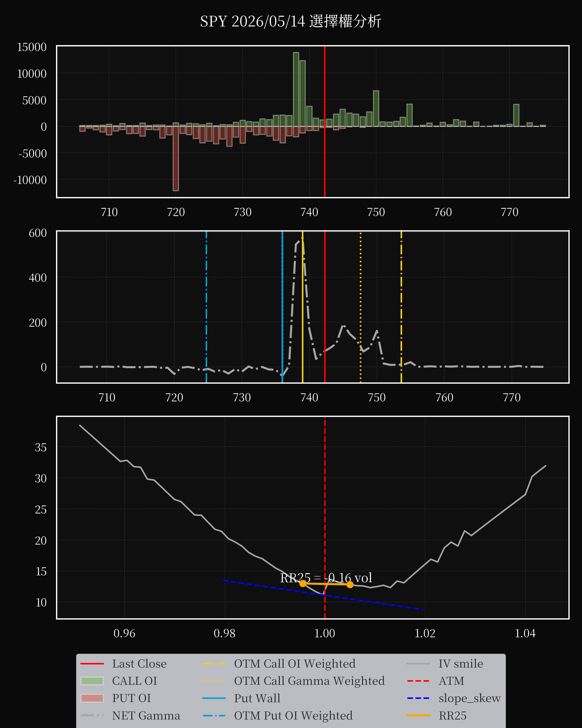
Task: Click the Last Close red line legend sample
Action: pyautogui.click(x=92, y=664)
